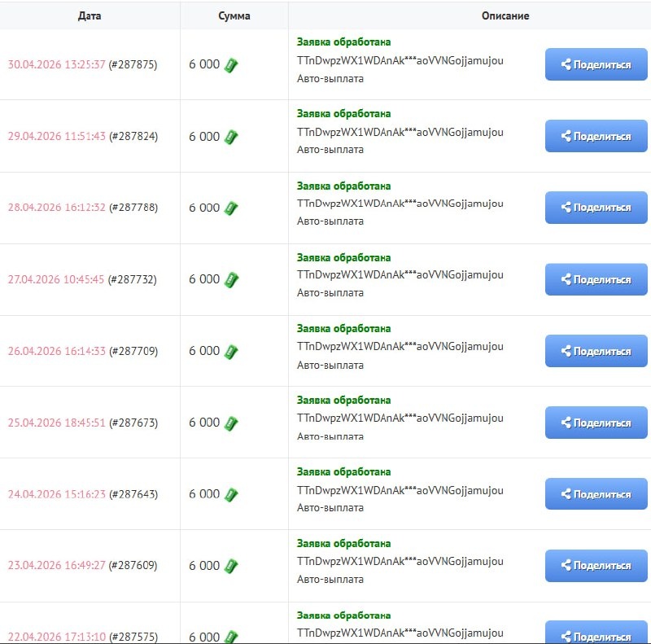The width and height of the screenshot is (651, 644).
Task: Click 'Заявка обработана' status in row #287875
Action: [343, 42]
